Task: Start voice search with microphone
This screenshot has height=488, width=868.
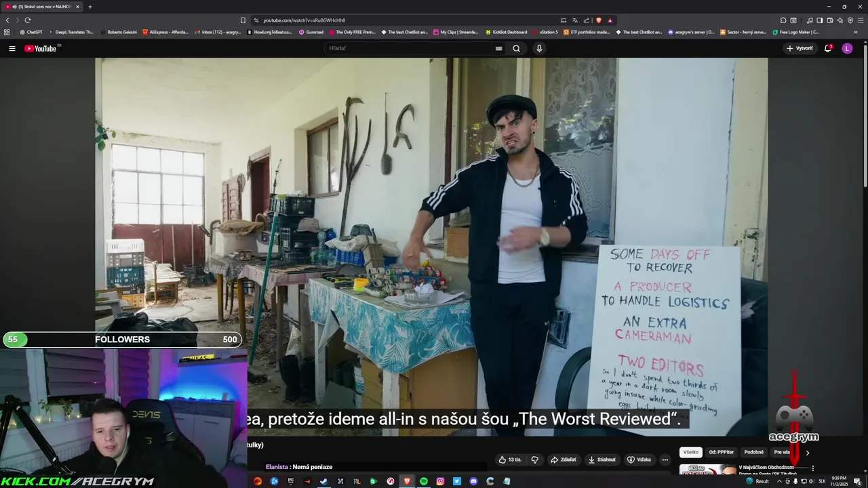Action: pyautogui.click(x=539, y=48)
